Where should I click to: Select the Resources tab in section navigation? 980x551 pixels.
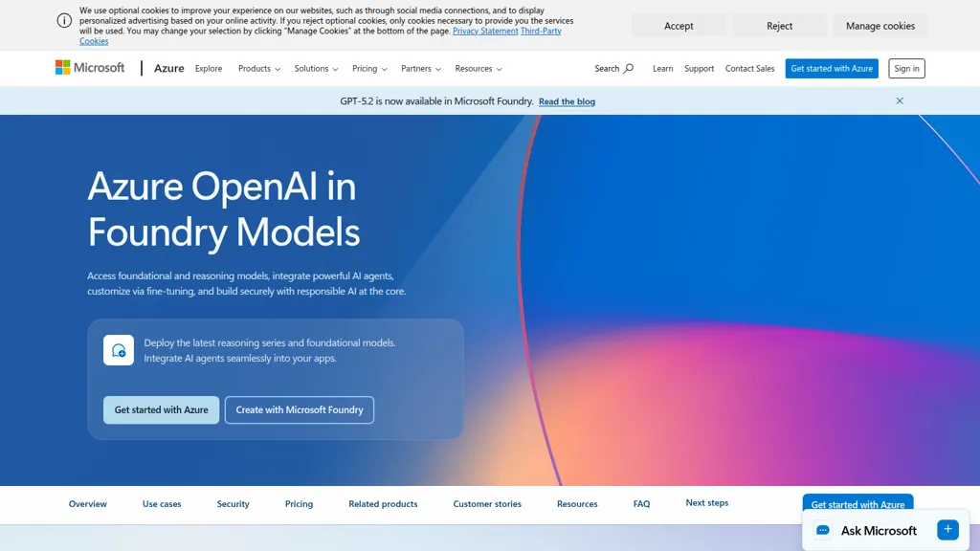click(x=577, y=503)
